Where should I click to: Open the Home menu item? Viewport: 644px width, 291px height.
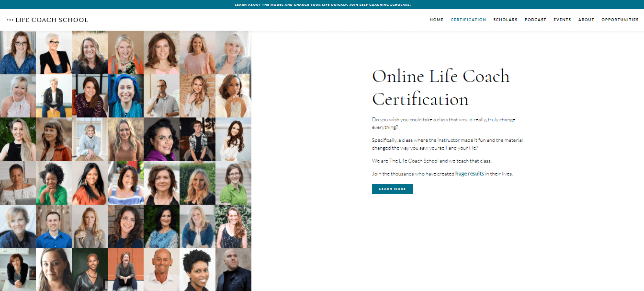point(436,20)
